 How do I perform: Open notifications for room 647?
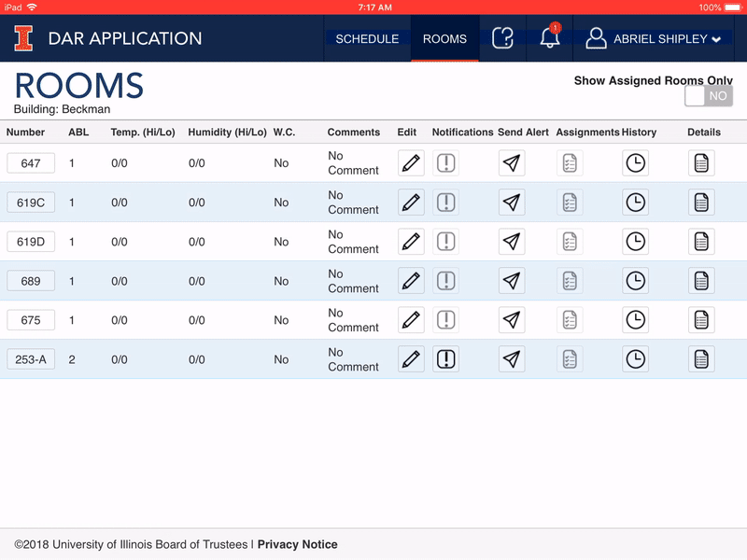pyautogui.click(x=446, y=163)
